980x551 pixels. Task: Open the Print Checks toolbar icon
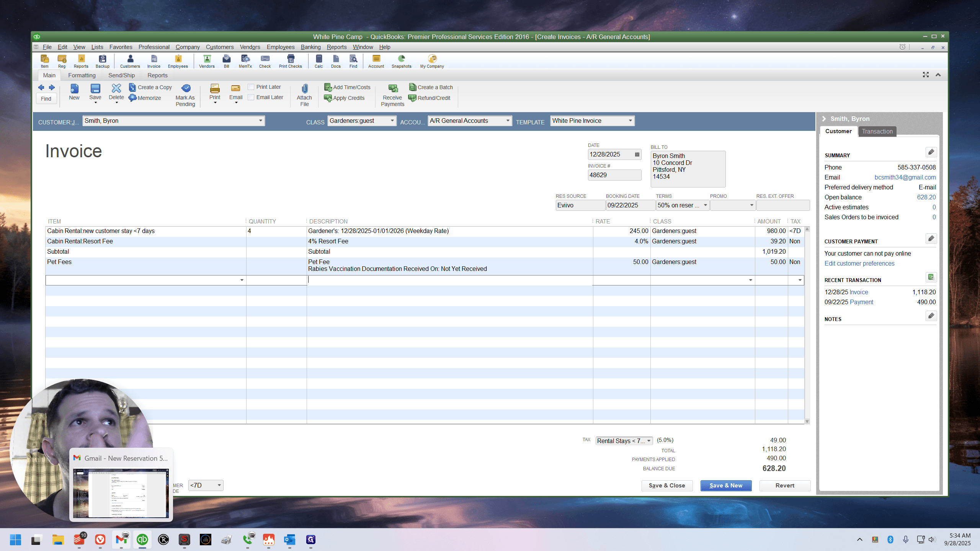[291, 59]
